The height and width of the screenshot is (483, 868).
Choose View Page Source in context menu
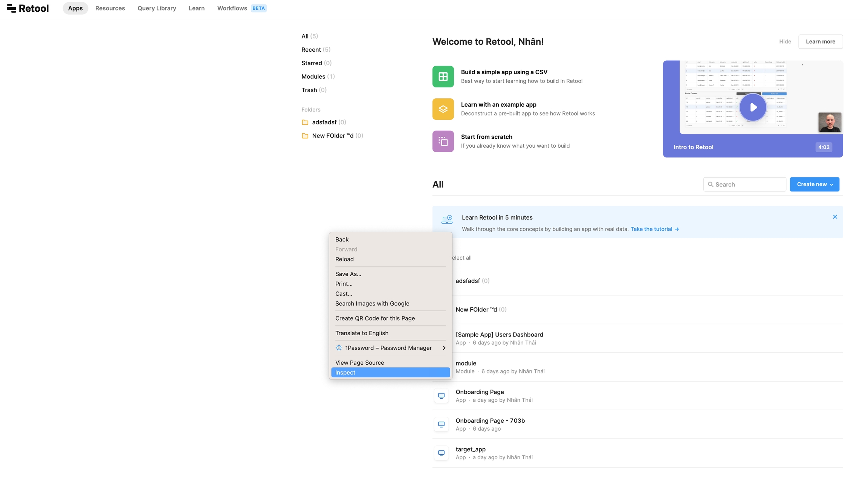(360, 362)
